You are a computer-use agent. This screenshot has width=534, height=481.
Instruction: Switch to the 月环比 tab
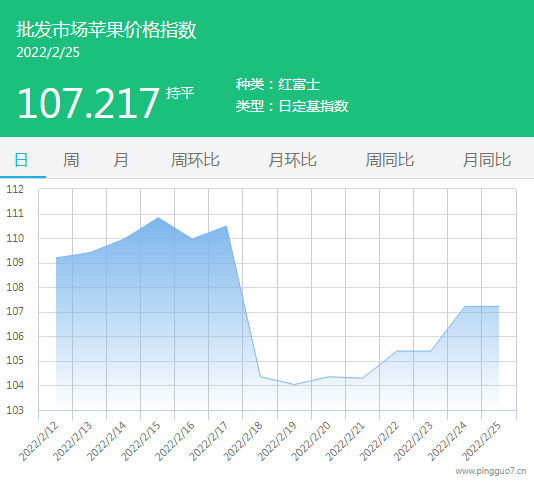[x=292, y=160]
